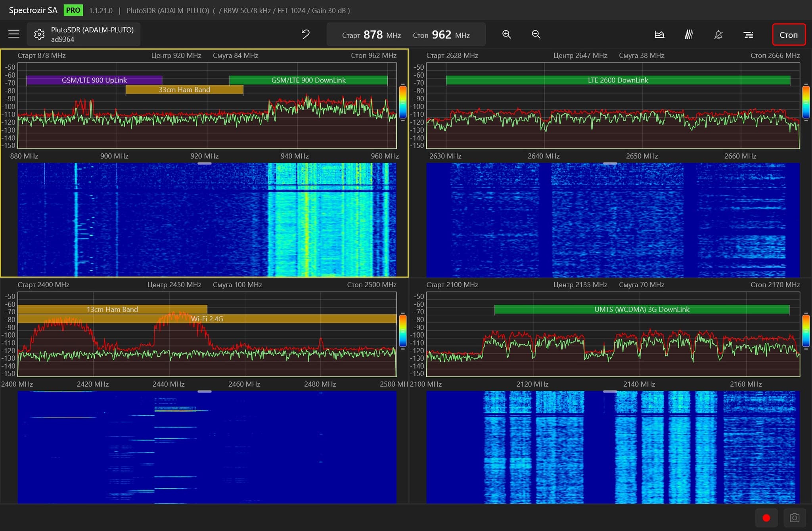Open the display options sliders icon
The width and height of the screenshot is (812, 531).
(x=748, y=34)
